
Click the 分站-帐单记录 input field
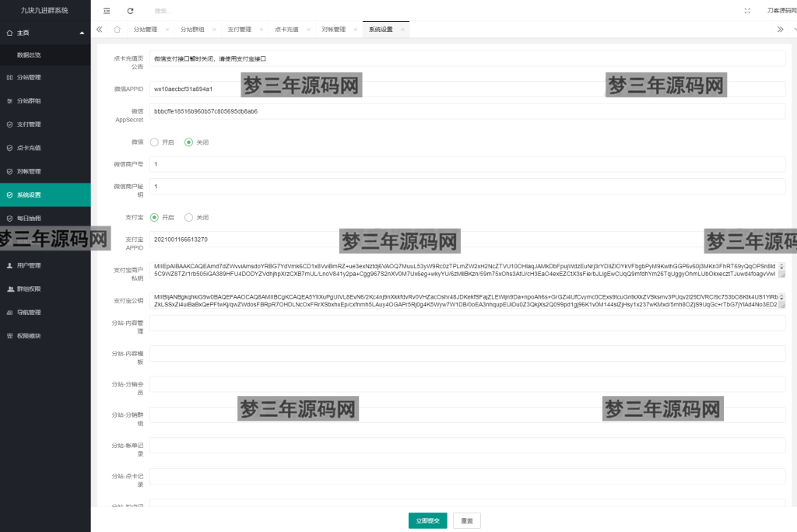pos(468,446)
